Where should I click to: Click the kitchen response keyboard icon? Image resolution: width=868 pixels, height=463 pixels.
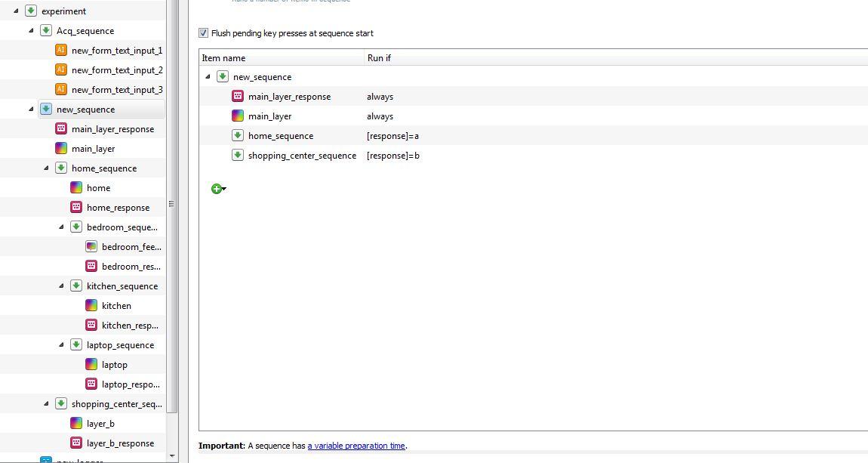91,326
